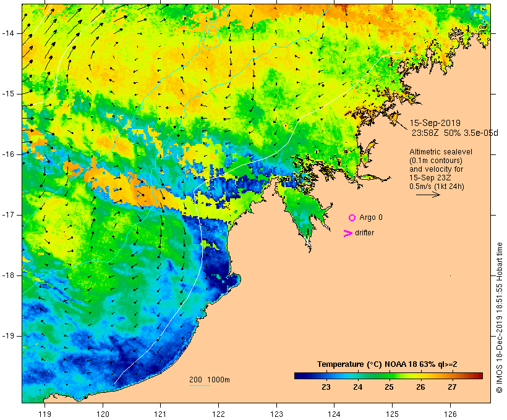
Task: Click the '15-Sep 23Z' text
Action: tap(430, 178)
